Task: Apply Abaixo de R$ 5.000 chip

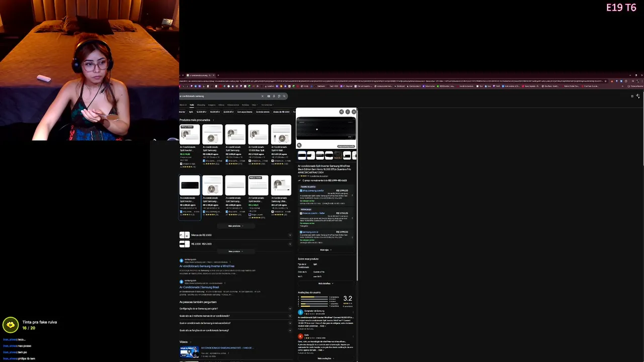Action: click(x=281, y=112)
